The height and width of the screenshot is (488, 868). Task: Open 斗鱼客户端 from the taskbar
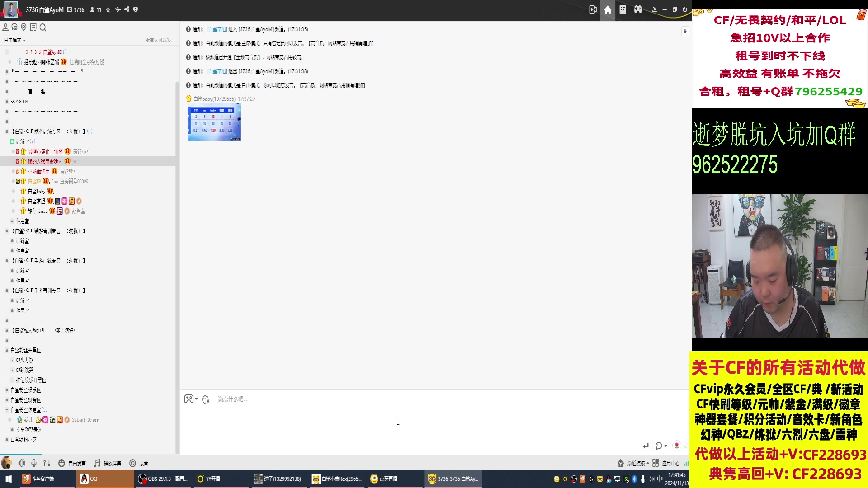[x=47, y=479]
